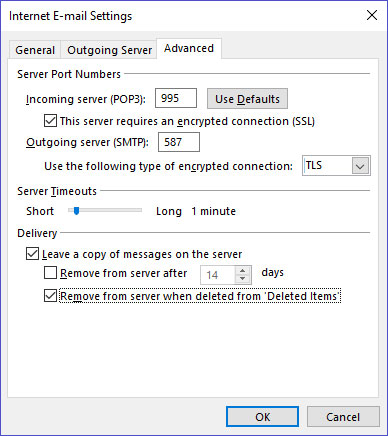
Task: Click the Outgoing server SMTP port field
Action: pos(179,142)
